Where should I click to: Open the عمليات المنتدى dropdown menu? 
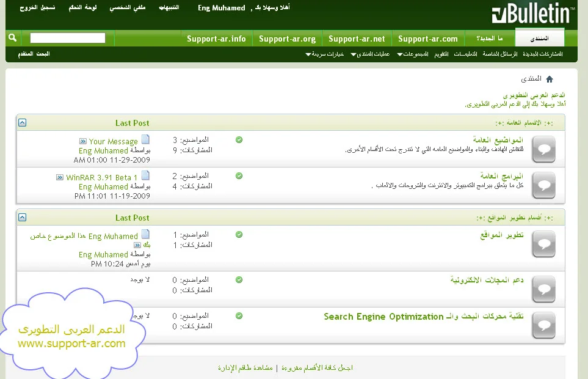coord(370,54)
